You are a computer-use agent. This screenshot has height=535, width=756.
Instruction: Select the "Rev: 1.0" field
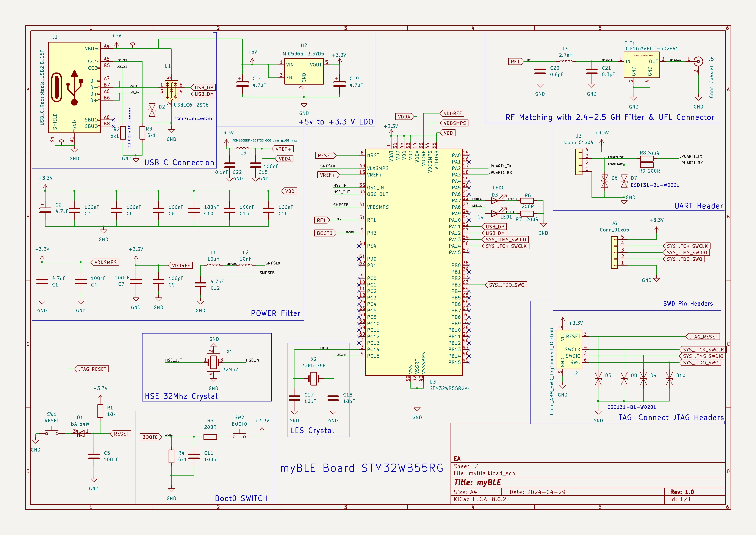(682, 492)
